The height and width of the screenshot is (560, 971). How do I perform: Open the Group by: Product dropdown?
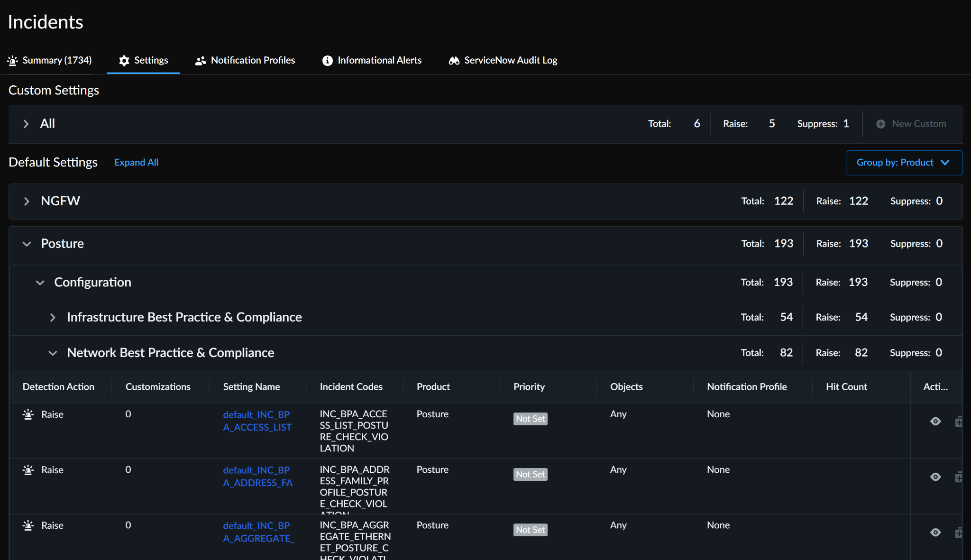click(904, 163)
